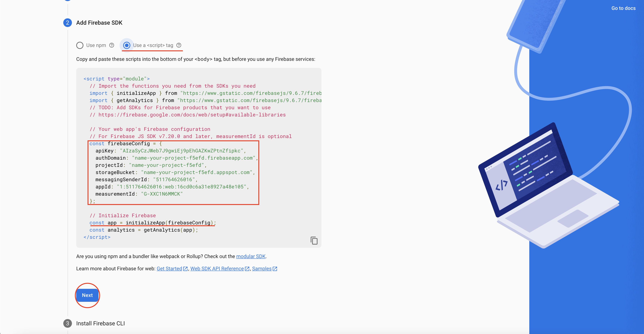Select the Use npm radio button
Screen dimensions: 644x334
(80, 45)
